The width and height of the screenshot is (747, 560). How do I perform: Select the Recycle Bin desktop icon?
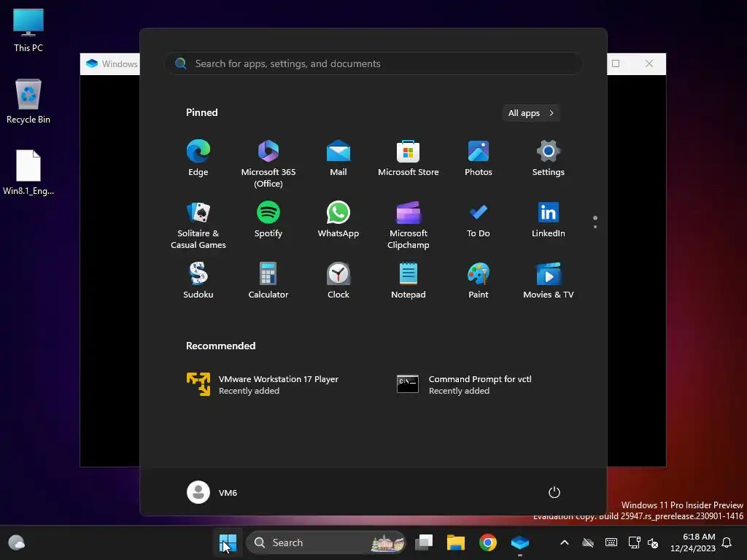point(28,101)
